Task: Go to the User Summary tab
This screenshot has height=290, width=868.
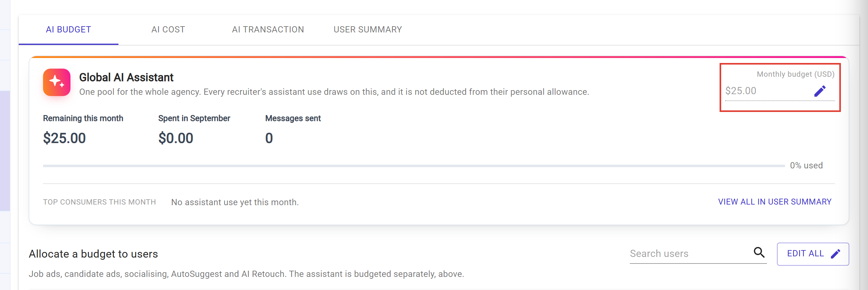Action: [368, 30]
